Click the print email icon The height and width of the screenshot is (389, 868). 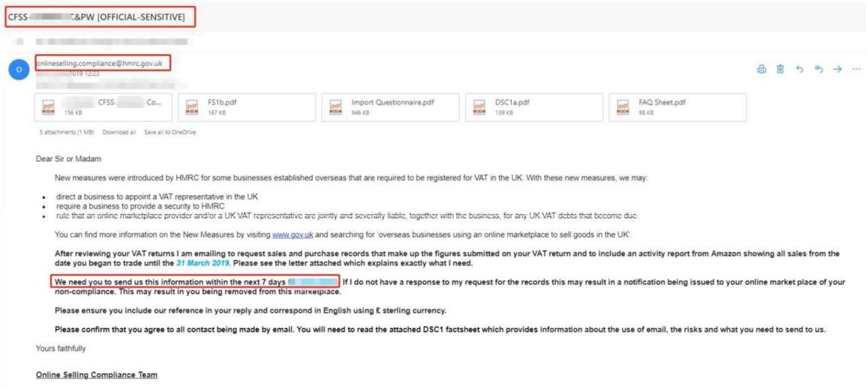761,69
